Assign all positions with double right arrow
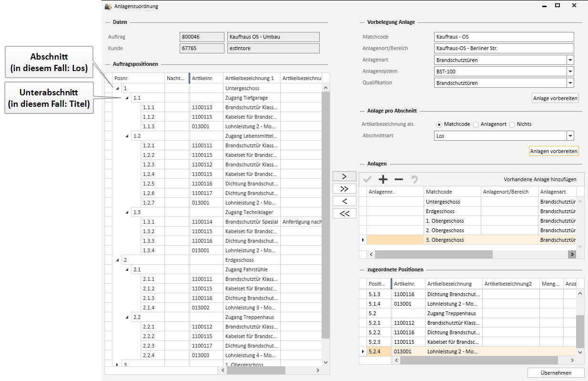The image size is (588, 381). point(345,189)
